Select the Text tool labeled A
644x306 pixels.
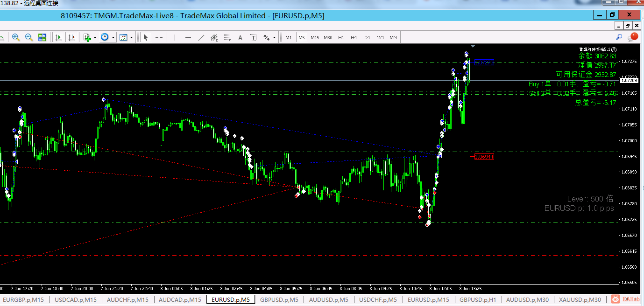pyautogui.click(x=241, y=37)
